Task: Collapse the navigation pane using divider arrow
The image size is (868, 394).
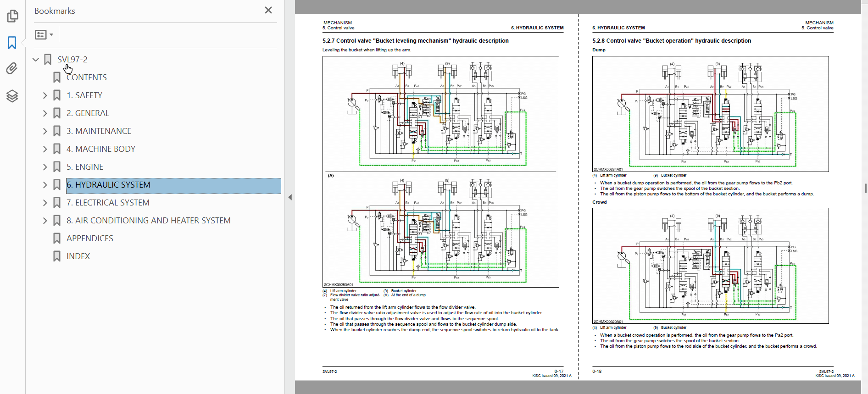Action: (290, 197)
